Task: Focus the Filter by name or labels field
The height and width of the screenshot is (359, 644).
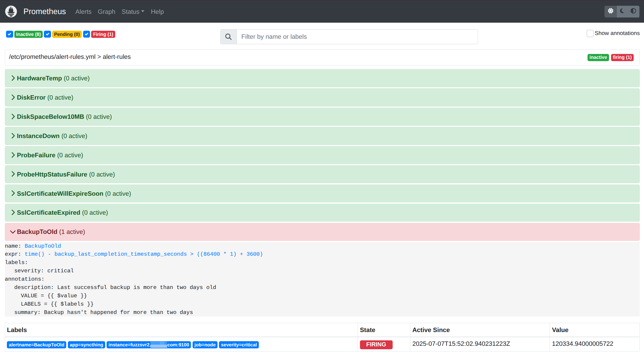Action: tap(357, 37)
